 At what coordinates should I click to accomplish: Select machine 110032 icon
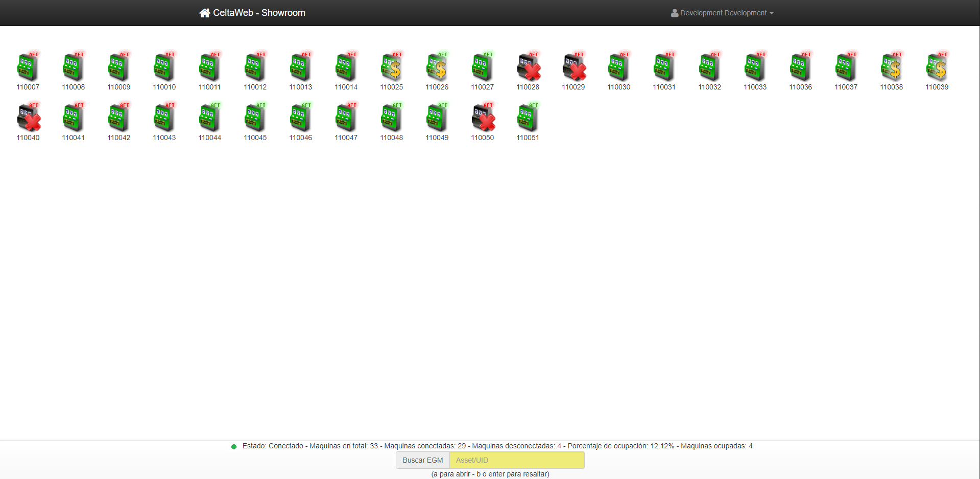pos(710,67)
